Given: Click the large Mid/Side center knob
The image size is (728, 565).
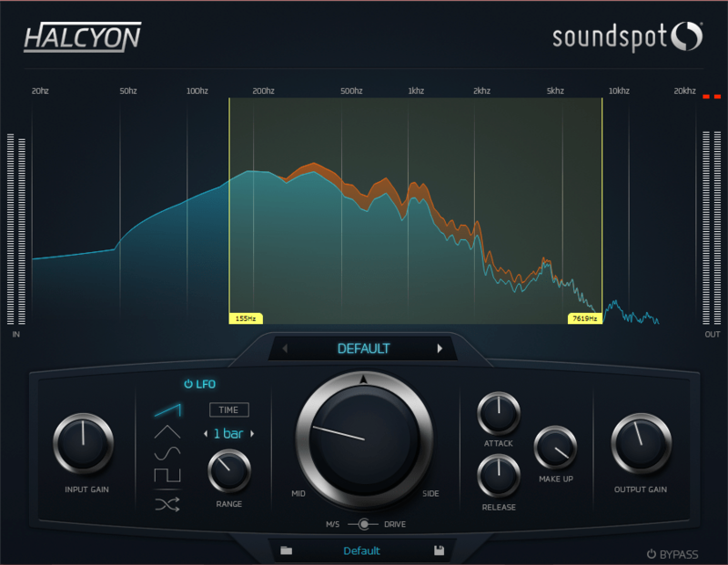Looking at the screenshot, I should click(x=365, y=439).
